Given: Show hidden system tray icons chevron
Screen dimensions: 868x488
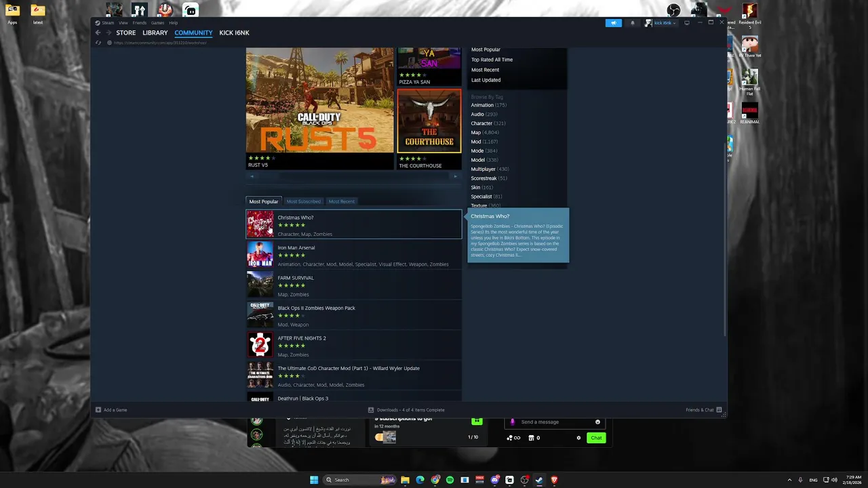Looking at the screenshot, I should (789, 480).
